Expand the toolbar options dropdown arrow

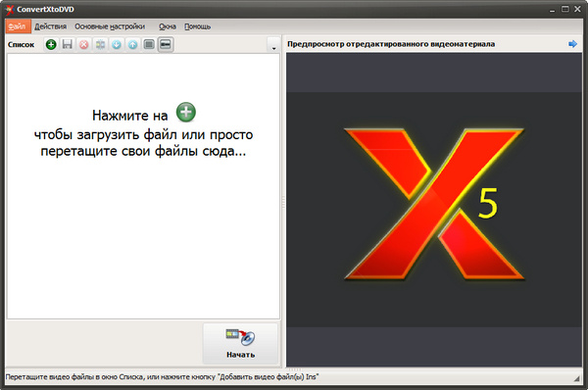(x=273, y=45)
